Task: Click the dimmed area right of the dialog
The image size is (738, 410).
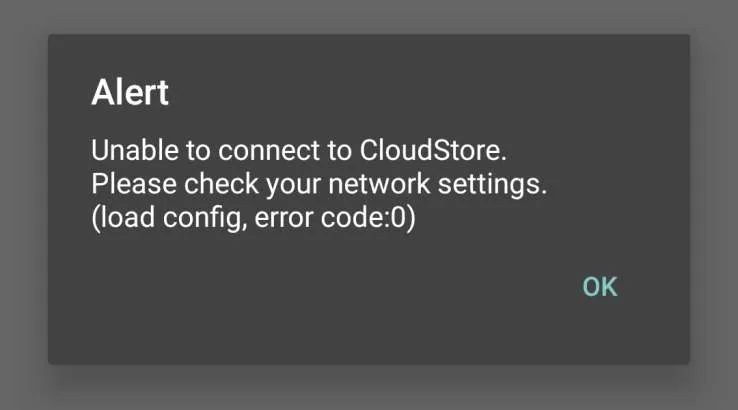Action: point(714,200)
